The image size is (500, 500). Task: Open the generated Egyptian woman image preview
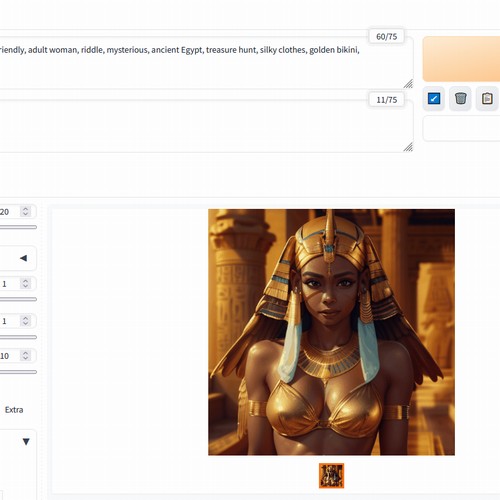331,332
